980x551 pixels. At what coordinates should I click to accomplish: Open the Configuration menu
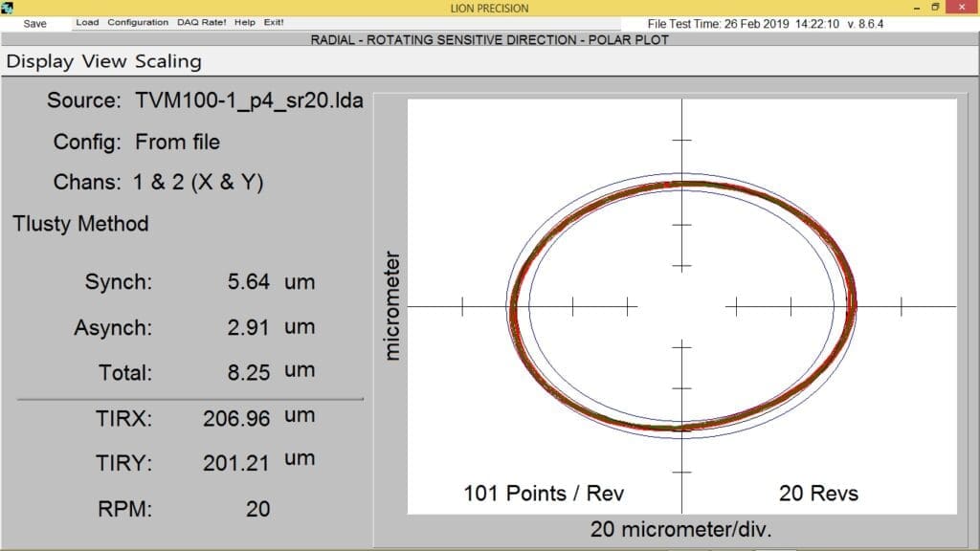pos(138,23)
